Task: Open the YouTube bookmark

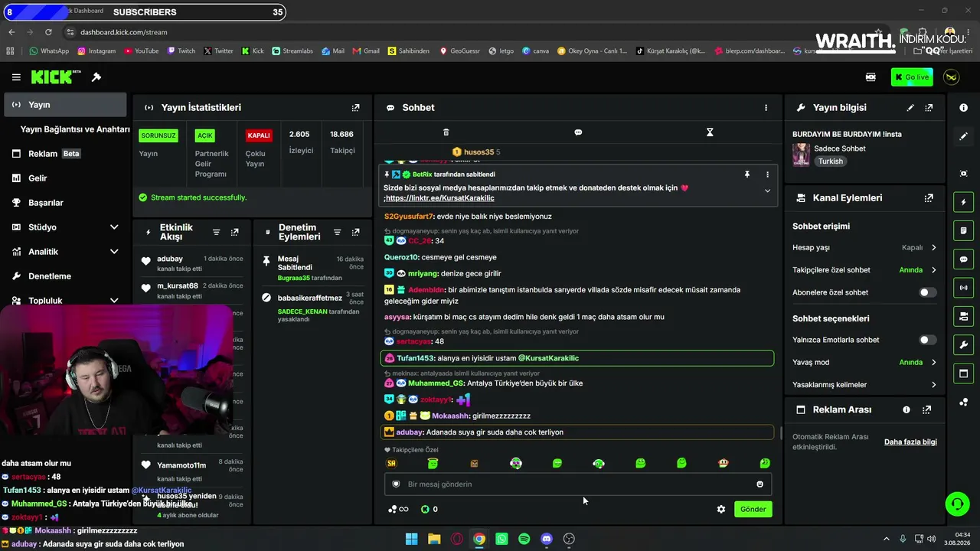Action: click(141, 51)
